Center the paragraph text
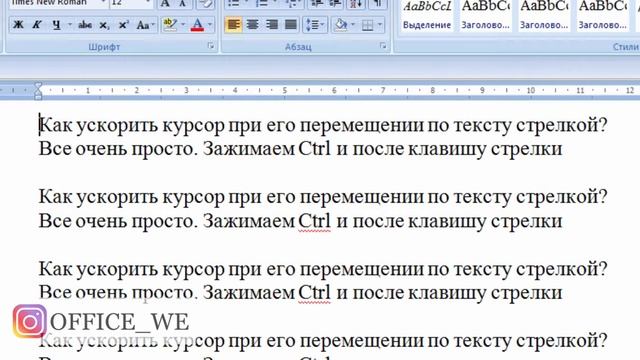 [x=252, y=25]
